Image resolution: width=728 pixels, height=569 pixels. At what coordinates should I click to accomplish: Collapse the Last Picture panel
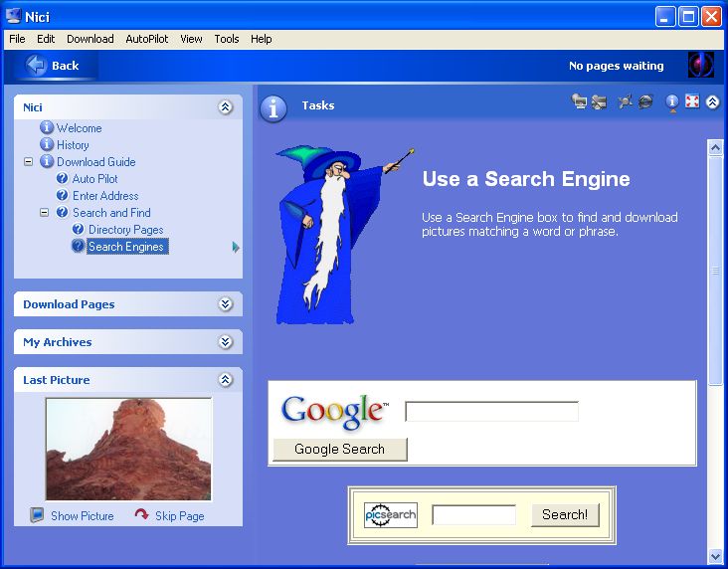pyautogui.click(x=225, y=379)
